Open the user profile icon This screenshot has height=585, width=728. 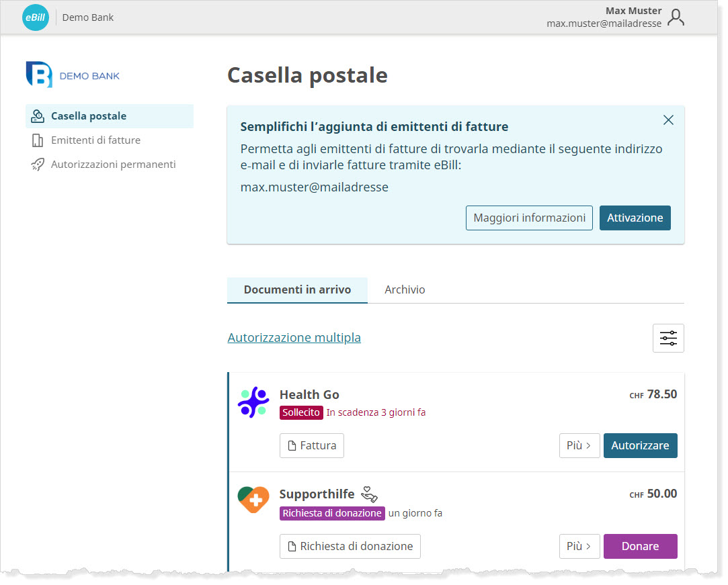pyautogui.click(x=676, y=17)
